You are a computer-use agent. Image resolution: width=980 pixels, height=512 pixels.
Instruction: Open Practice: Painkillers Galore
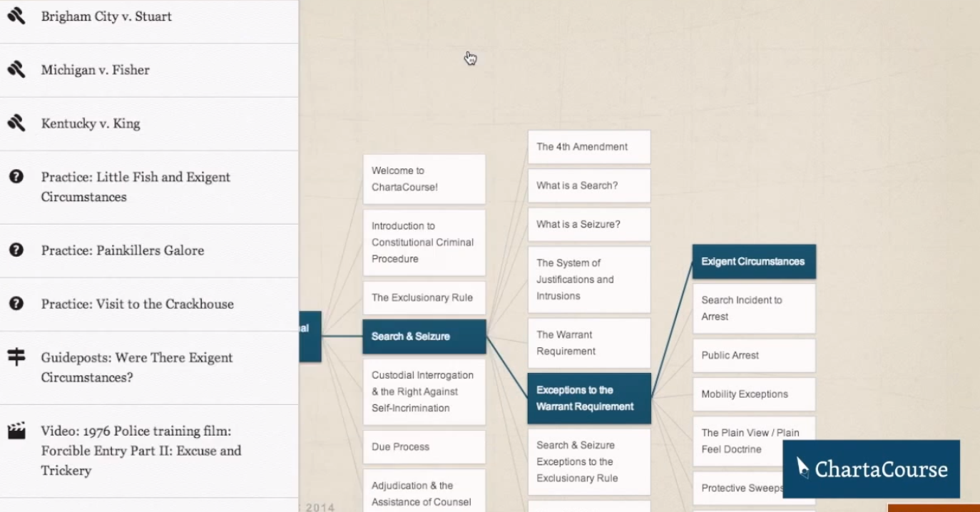pyautogui.click(x=123, y=250)
